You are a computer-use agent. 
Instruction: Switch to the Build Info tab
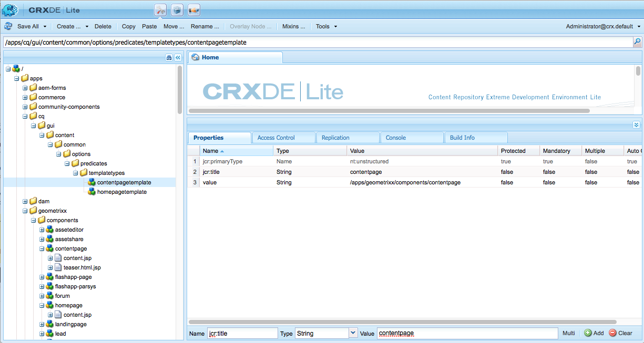click(476, 138)
